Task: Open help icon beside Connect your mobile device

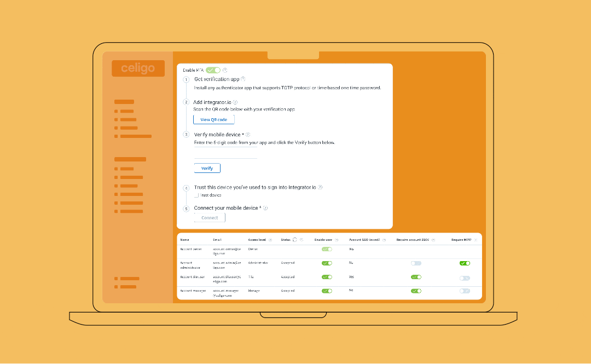Action: tap(265, 208)
